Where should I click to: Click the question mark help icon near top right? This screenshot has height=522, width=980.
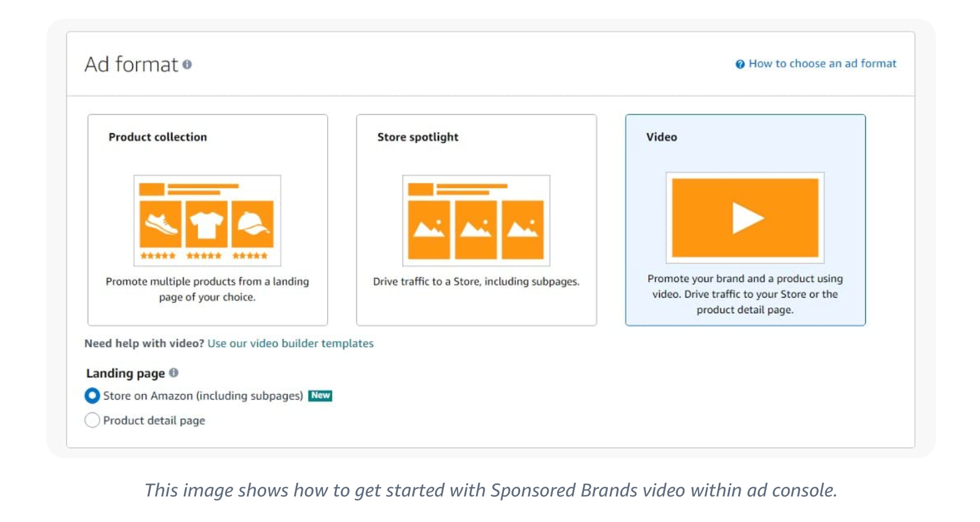(739, 64)
